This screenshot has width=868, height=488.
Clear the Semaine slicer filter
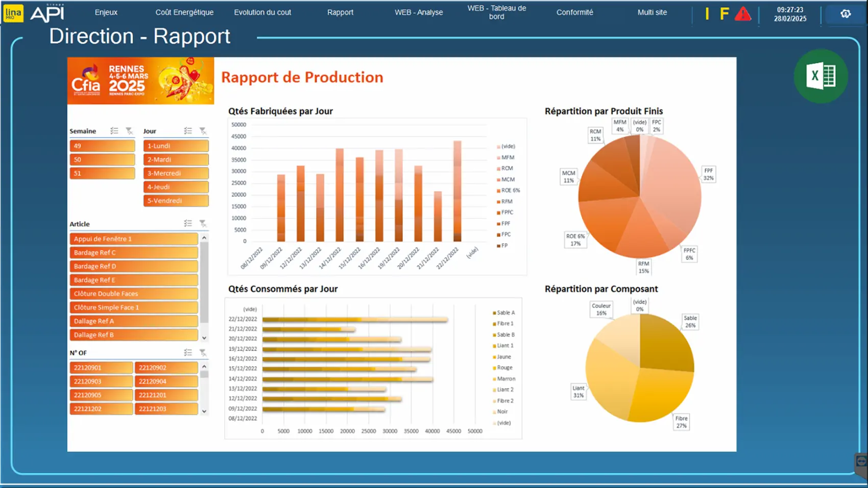129,131
